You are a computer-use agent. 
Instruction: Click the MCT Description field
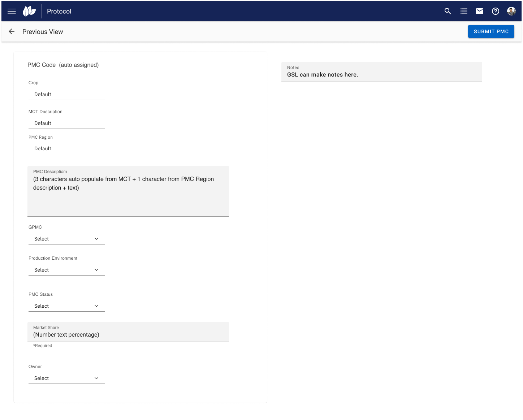coord(66,123)
